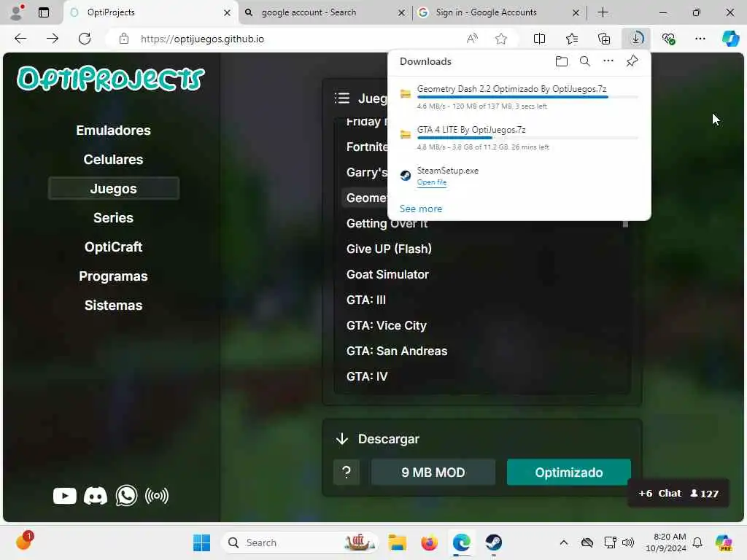
Task: Open more options in Downloads panel
Action: (x=608, y=61)
